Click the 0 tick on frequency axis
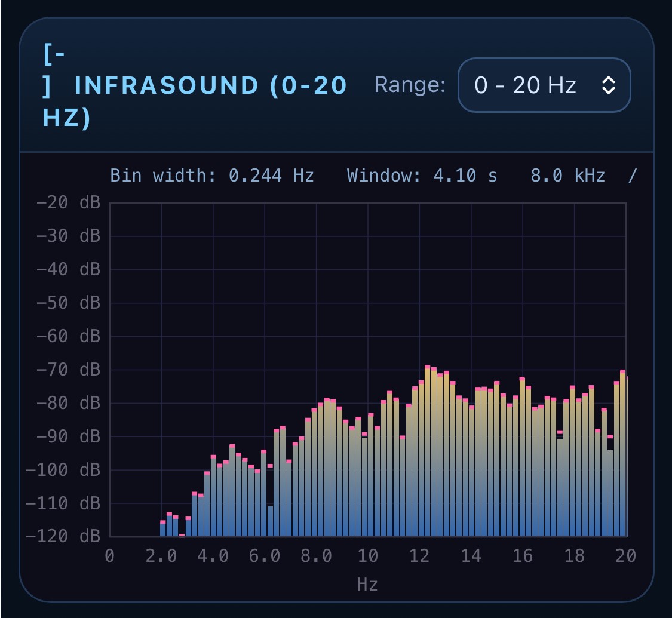Image resolution: width=672 pixels, height=618 pixels. (110, 556)
